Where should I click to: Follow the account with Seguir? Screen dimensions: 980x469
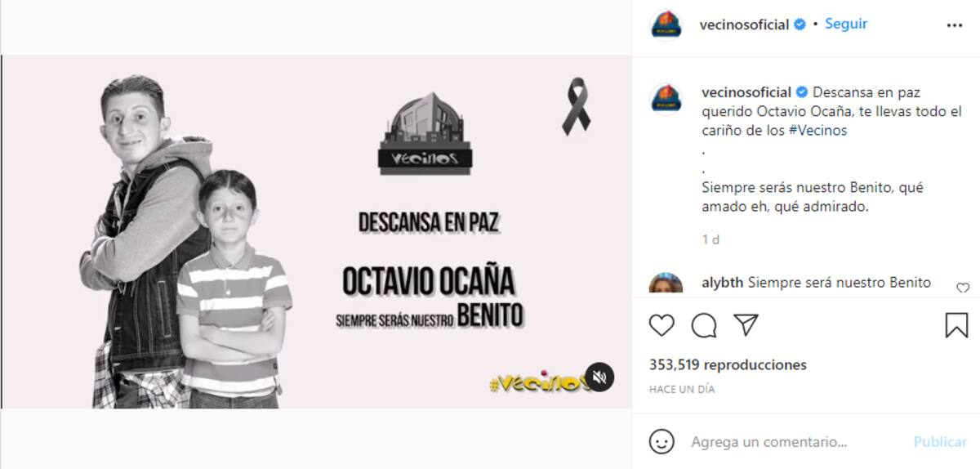846,24
